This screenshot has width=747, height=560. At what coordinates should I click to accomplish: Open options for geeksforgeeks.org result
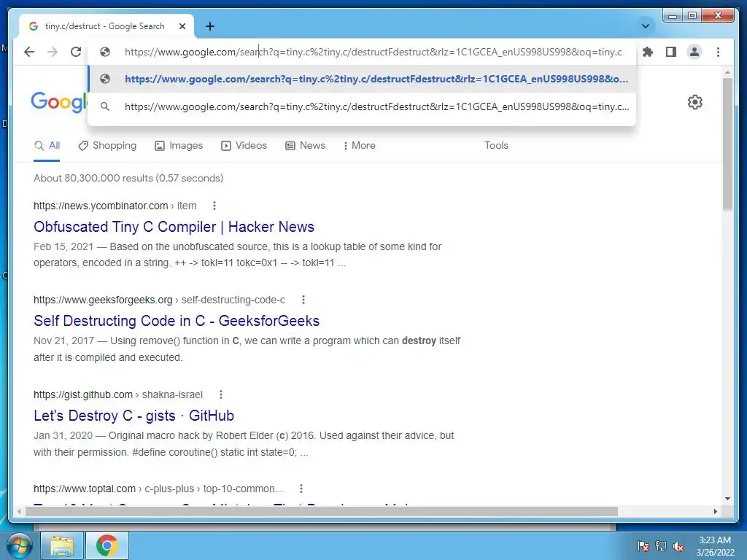click(x=303, y=300)
